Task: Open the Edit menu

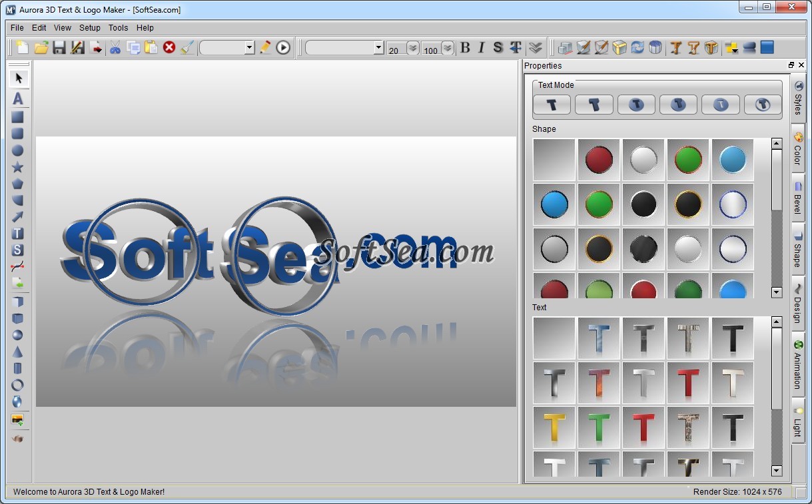Action: pos(39,28)
